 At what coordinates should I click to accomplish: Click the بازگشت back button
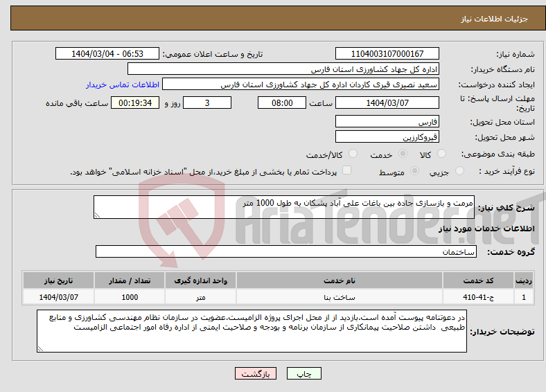tap(256, 373)
